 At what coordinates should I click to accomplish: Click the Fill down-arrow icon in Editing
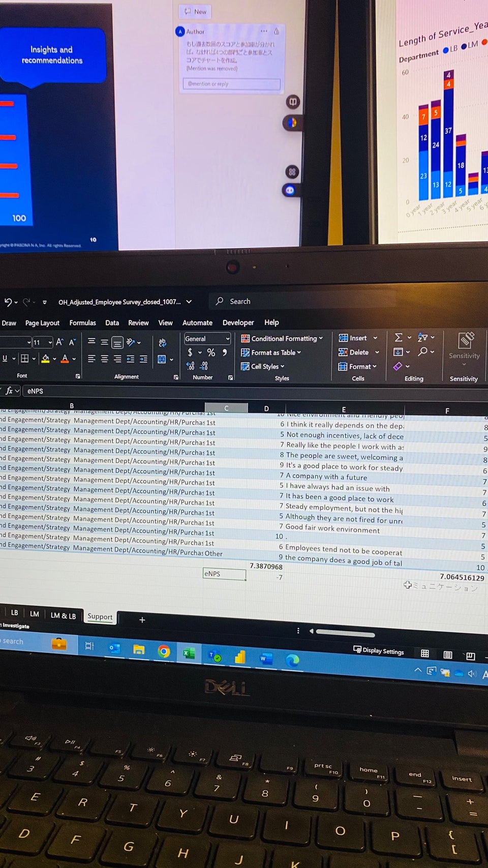coord(398,352)
